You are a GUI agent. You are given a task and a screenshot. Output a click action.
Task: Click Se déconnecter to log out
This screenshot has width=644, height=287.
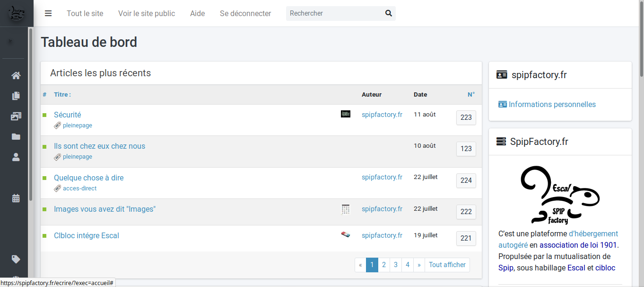tap(245, 13)
